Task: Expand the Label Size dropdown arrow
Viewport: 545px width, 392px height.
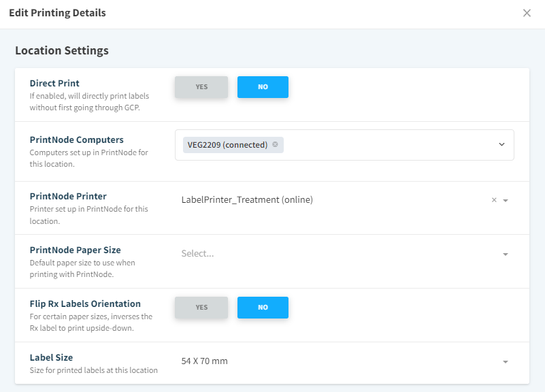Action: (x=506, y=362)
